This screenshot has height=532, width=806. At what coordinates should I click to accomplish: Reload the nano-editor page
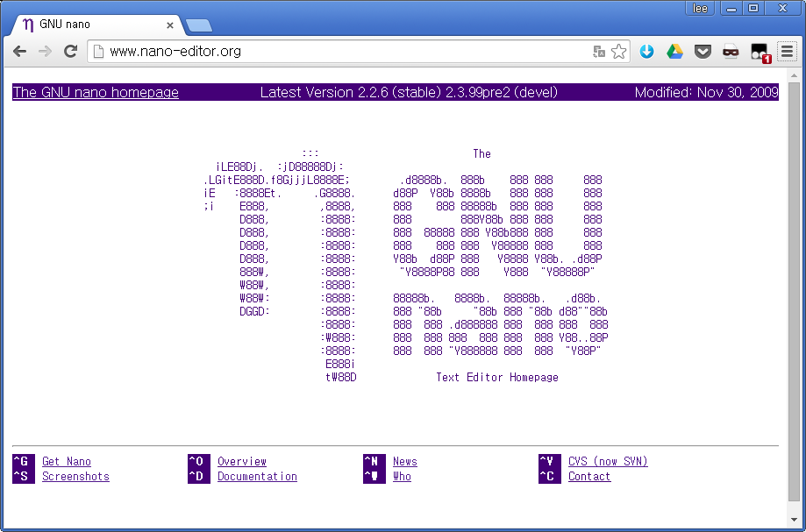[x=70, y=52]
